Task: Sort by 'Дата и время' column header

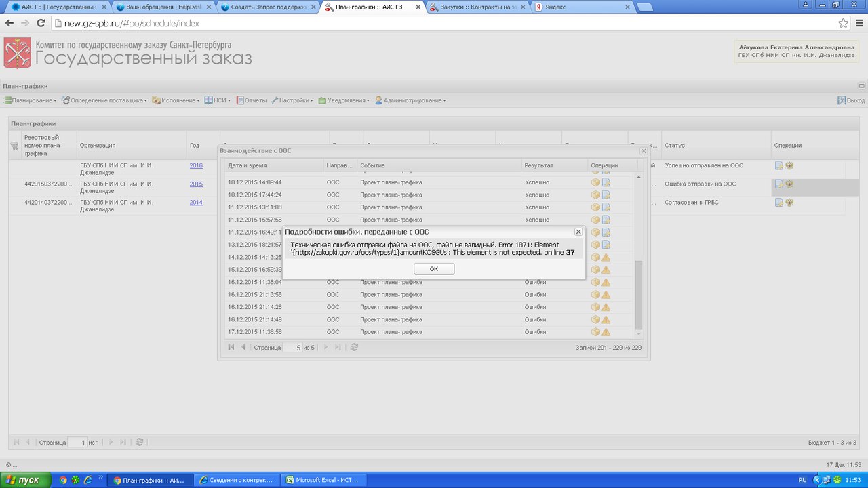Action: click(275, 165)
